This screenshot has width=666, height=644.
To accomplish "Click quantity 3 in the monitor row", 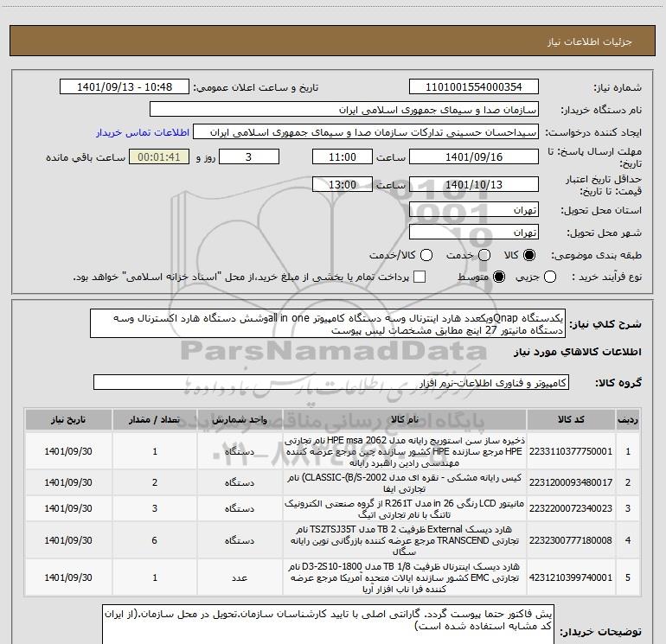I will pos(155,508).
